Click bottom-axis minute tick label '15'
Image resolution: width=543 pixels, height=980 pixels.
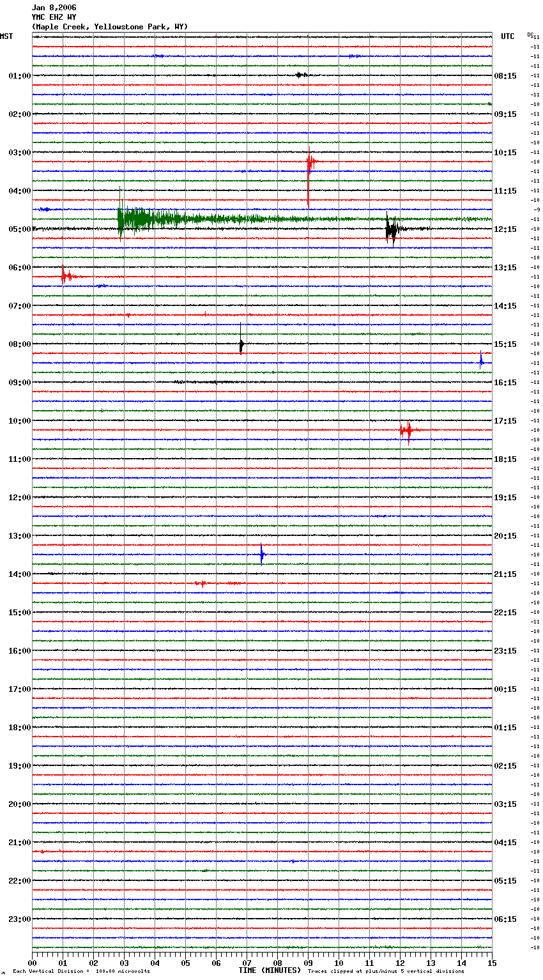pos(492,963)
